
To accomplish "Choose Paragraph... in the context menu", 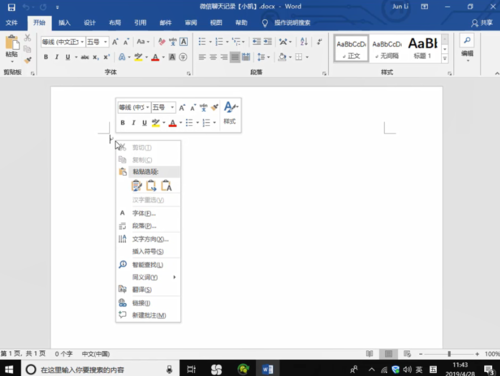I will (148, 226).
